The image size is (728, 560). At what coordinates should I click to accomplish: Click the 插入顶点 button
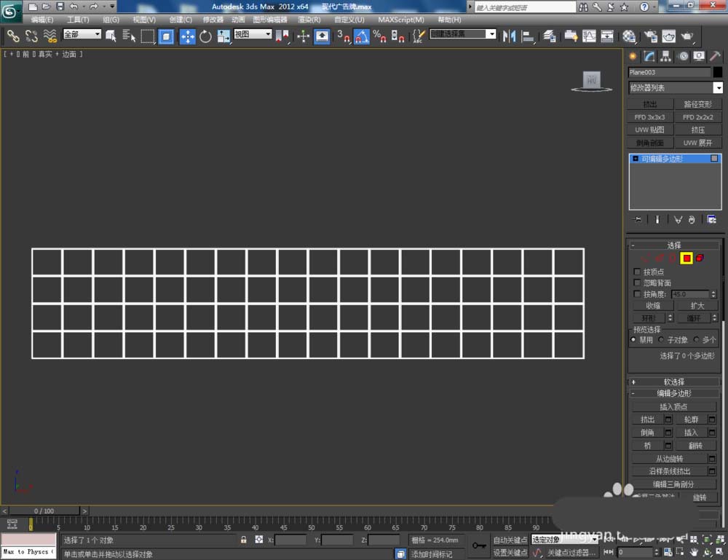(x=673, y=407)
